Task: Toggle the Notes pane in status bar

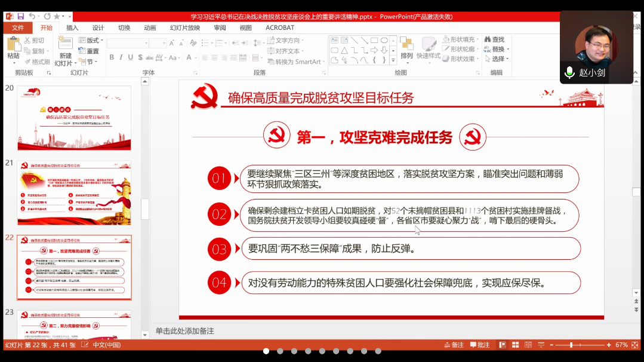Action: (454, 345)
